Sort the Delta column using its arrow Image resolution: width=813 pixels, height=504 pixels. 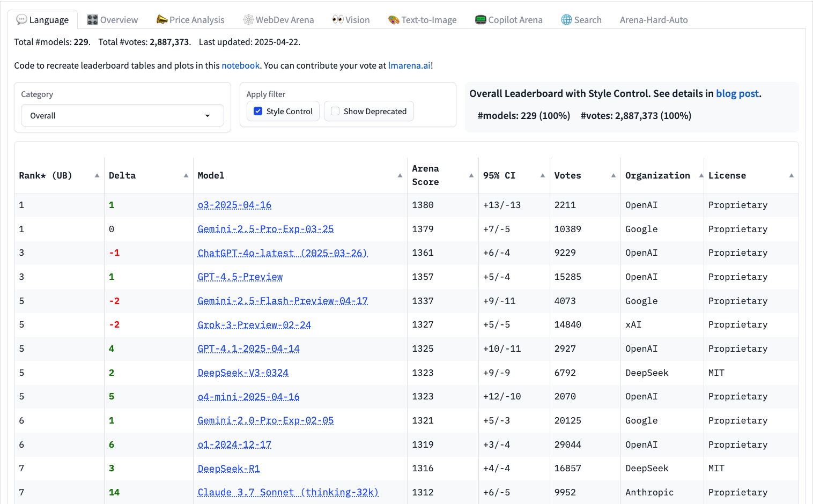point(186,175)
